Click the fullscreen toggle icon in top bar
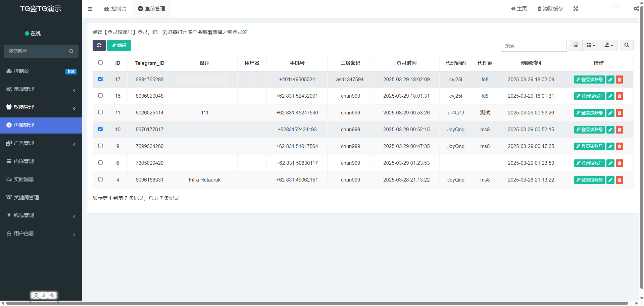644x306 pixels. [576, 8]
